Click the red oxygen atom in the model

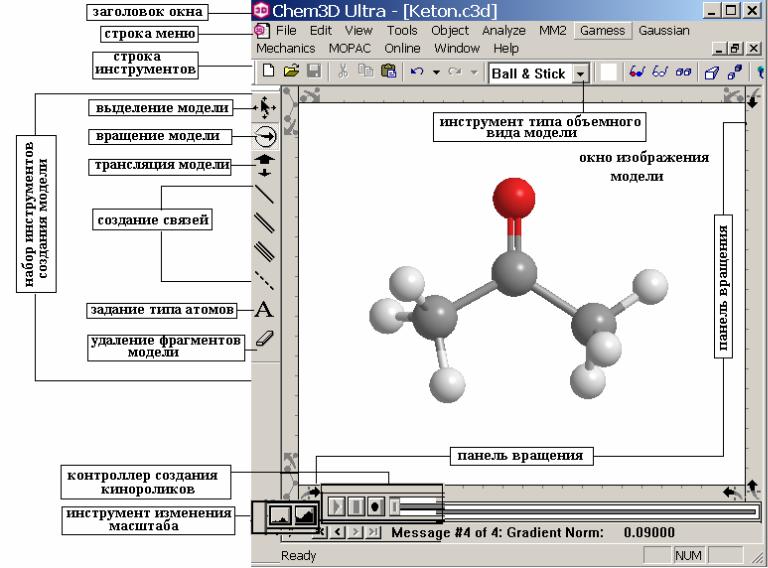tap(514, 198)
